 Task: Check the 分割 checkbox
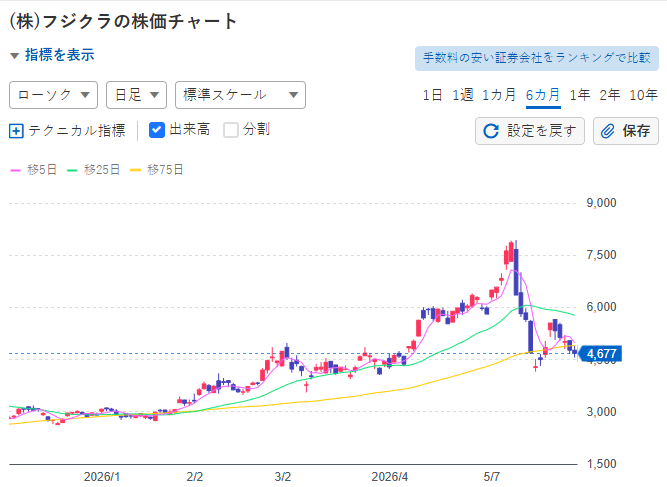[x=231, y=130]
